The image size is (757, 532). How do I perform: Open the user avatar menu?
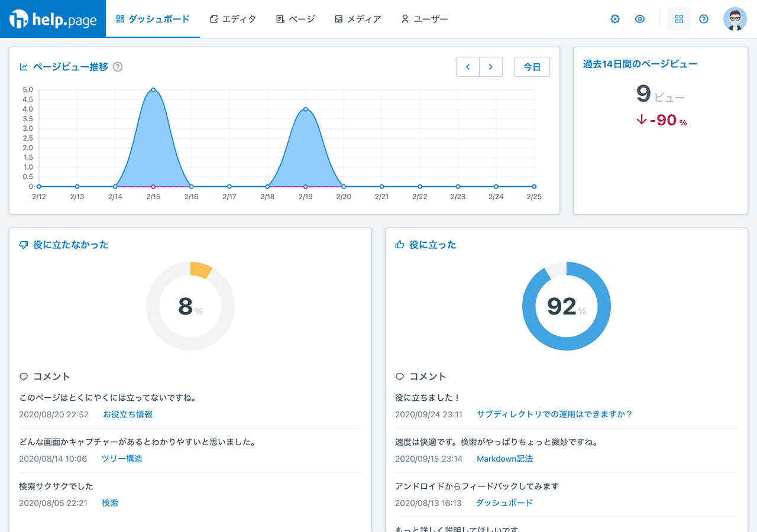[735, 19]
